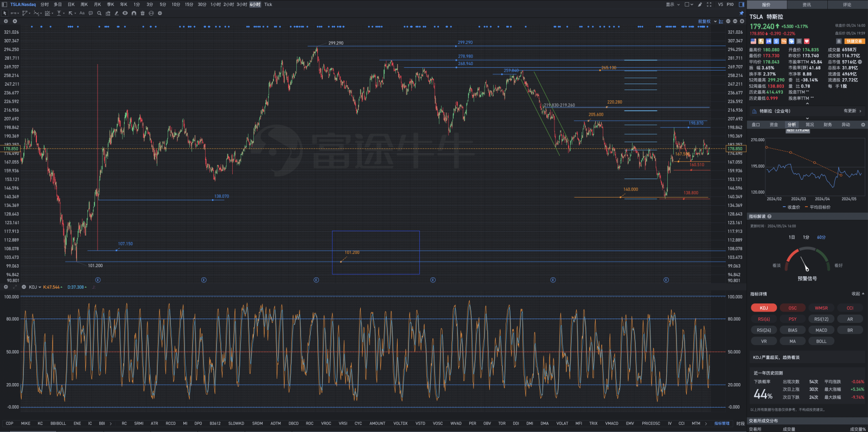This screenshot has height=432, width=868.
Task: Switch to 财务 financials tab
Action: pyautogui.click(x=827, y=125)
